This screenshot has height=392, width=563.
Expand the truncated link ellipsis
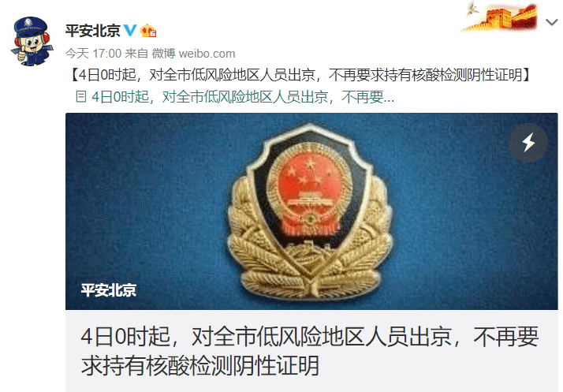click(389, 98)
